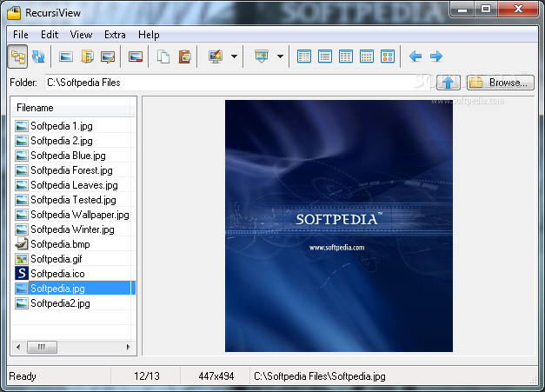Image resolution: width=545 pixels, height=392 pixels.
Task: Select highlighted file Softpedia.jpg
Action: point(73,289)
